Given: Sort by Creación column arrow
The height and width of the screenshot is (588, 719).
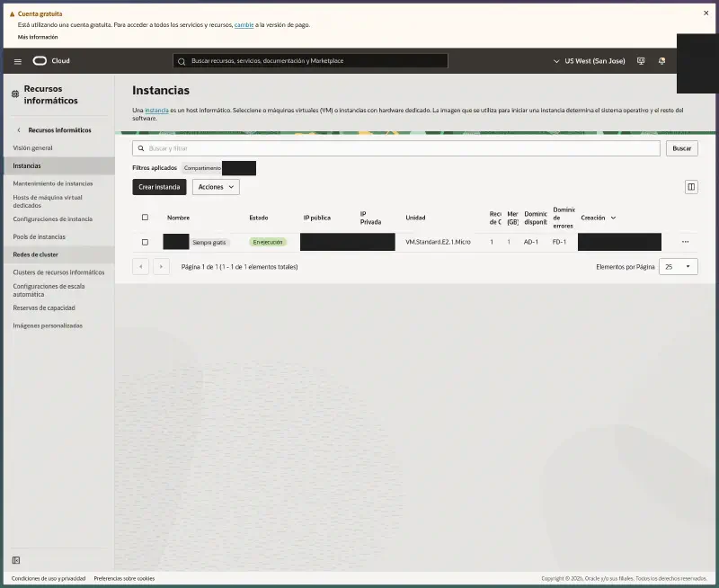Looking at the screenshot, I should 613,218.
